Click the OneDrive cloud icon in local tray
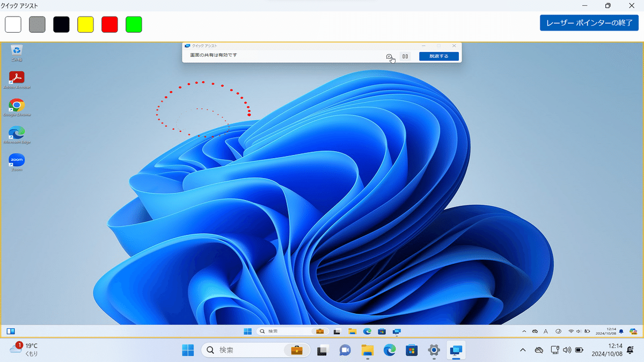Image resolution: width=644 pixels, height=362 pixels. tap(539, 350)
